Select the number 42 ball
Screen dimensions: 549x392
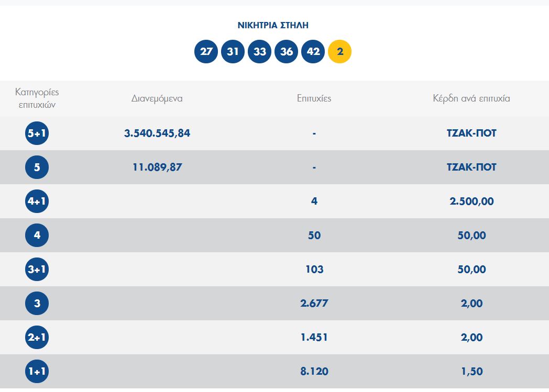313,52
